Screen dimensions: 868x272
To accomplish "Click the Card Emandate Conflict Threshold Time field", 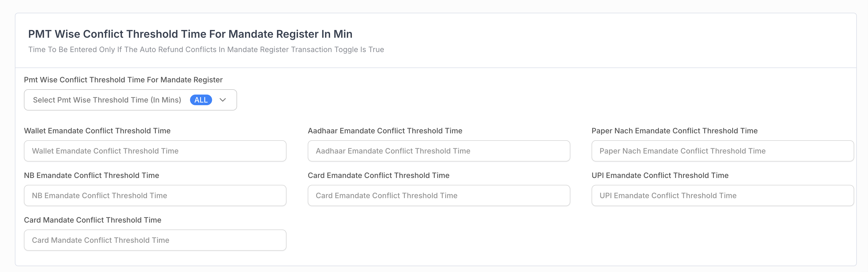I will pyautogui.click(x=439, y=195).
